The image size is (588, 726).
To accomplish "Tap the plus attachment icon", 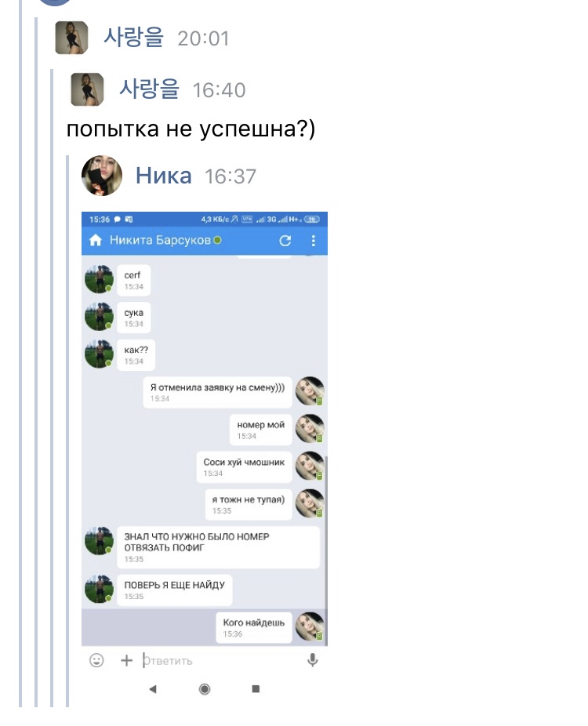I will (126, 660).
